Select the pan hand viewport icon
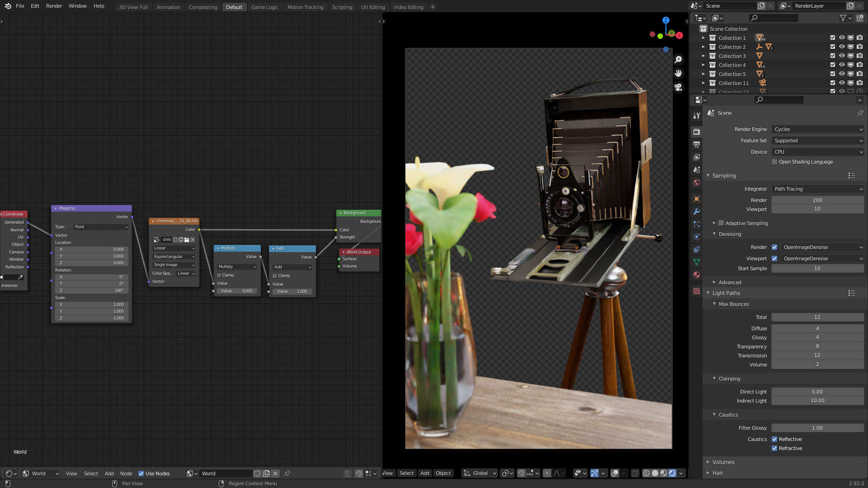Viewport: 868px width, 488px height. (678, 73)
